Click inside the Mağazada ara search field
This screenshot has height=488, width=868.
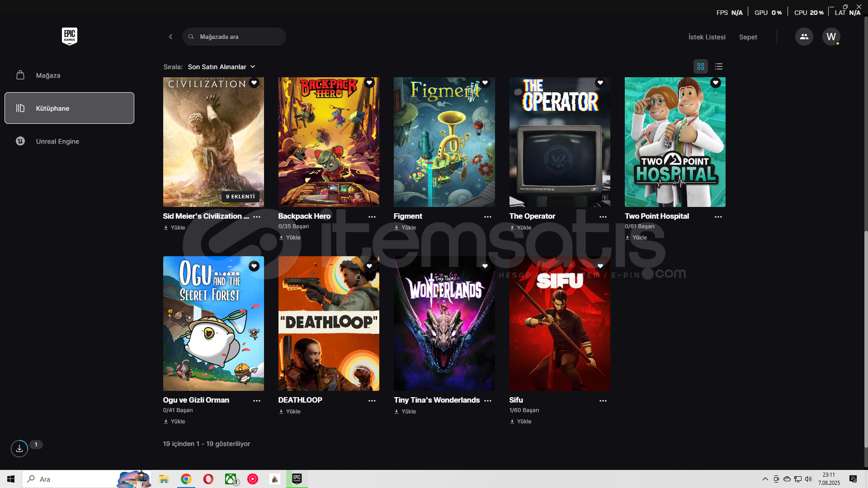234,37
